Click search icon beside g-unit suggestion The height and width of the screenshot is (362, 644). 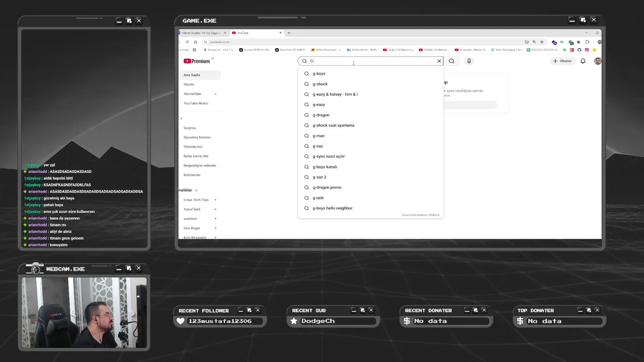306,198
